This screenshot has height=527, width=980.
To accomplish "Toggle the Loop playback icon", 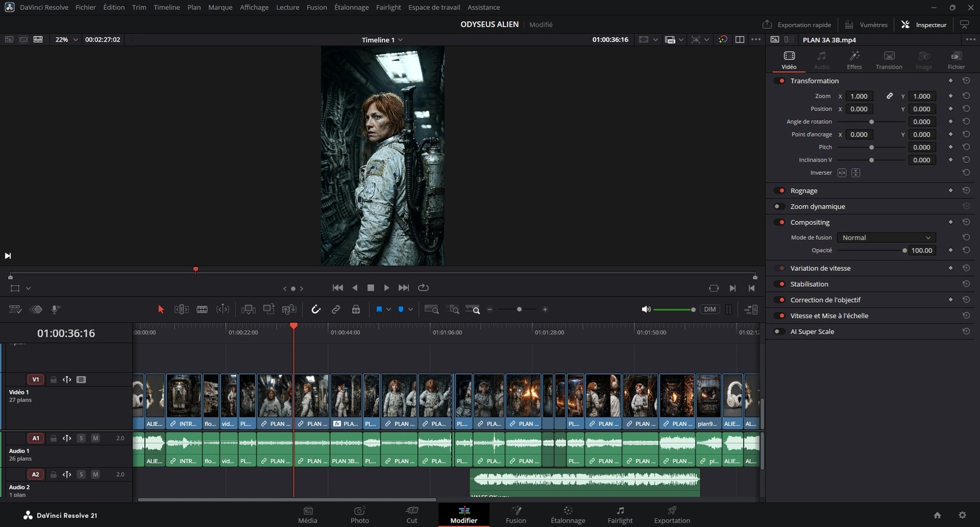I will 423,287.
